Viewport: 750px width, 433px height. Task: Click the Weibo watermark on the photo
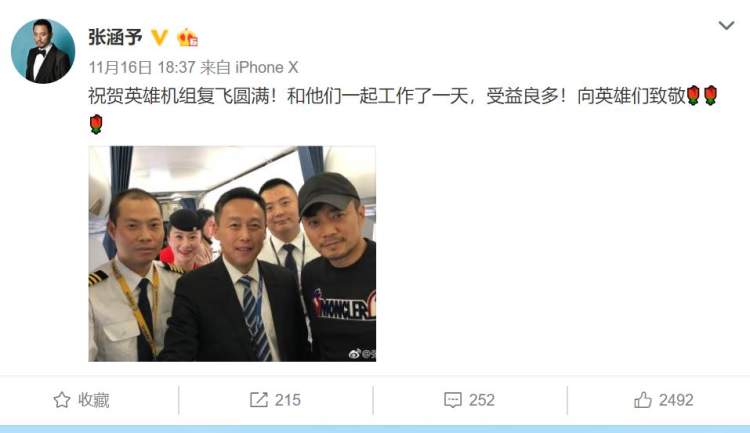tap(362, 354)
